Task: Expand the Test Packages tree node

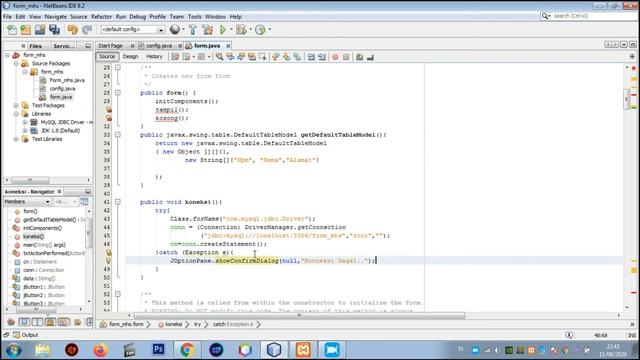Action: pos(16,105)
